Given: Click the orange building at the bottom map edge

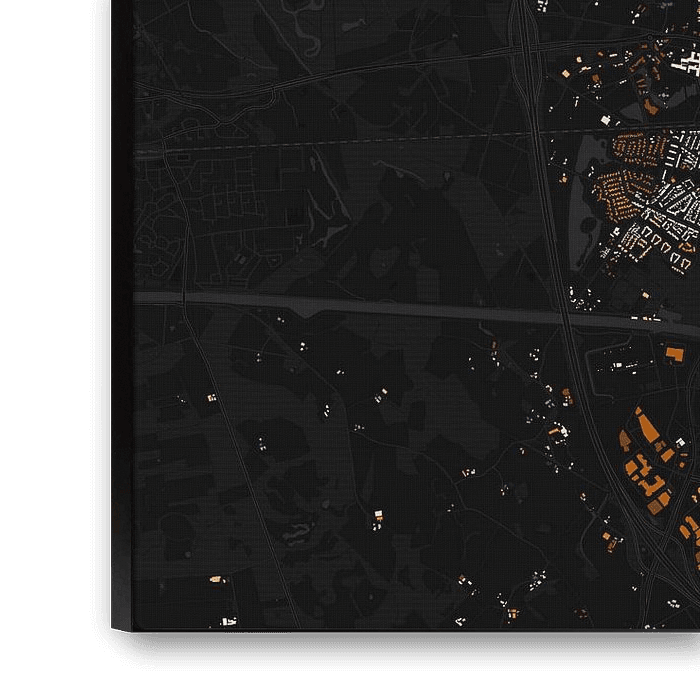Looking at the screenshot, I should [x=513, y=613].
